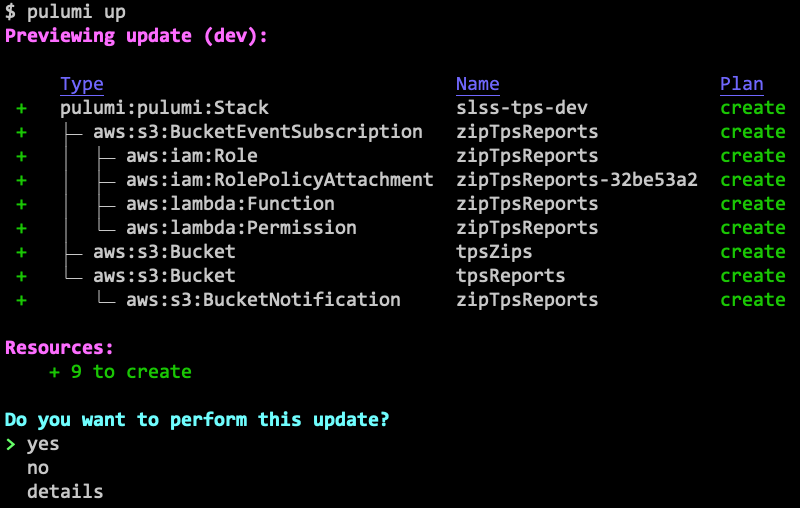
Task: Choose the "no" option
Action: [38, 468]
